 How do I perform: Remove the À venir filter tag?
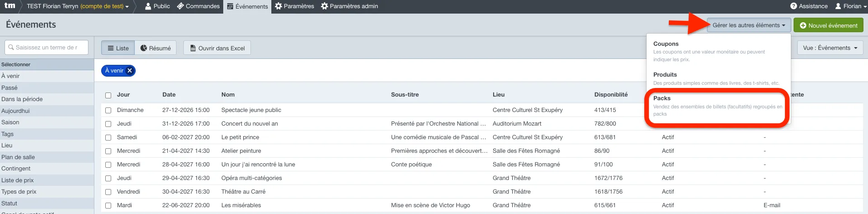coord(130,71)
